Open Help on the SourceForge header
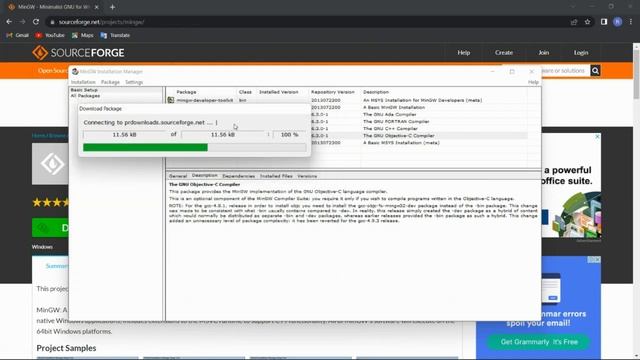The image size is (640, 360). (464, 53)
